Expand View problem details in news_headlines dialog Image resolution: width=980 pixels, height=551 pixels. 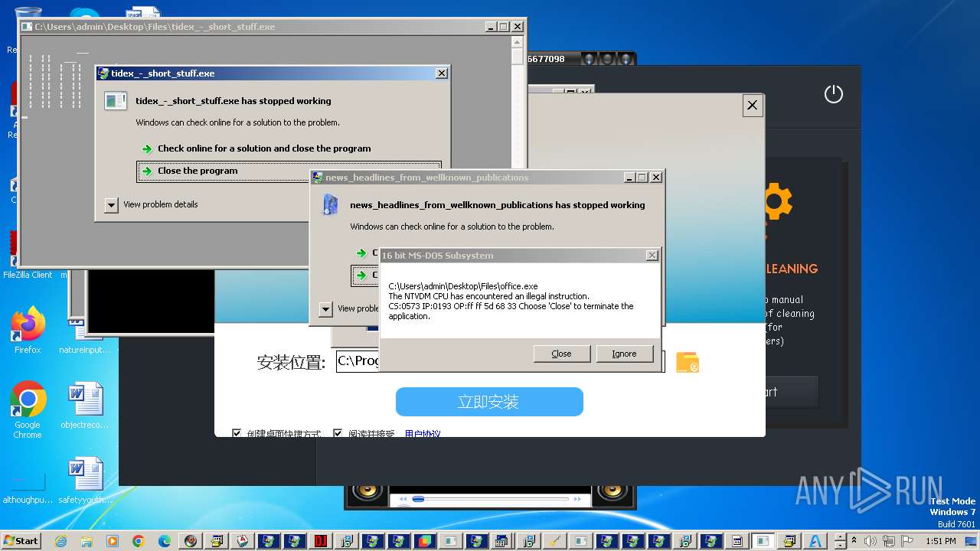[325, 308]
